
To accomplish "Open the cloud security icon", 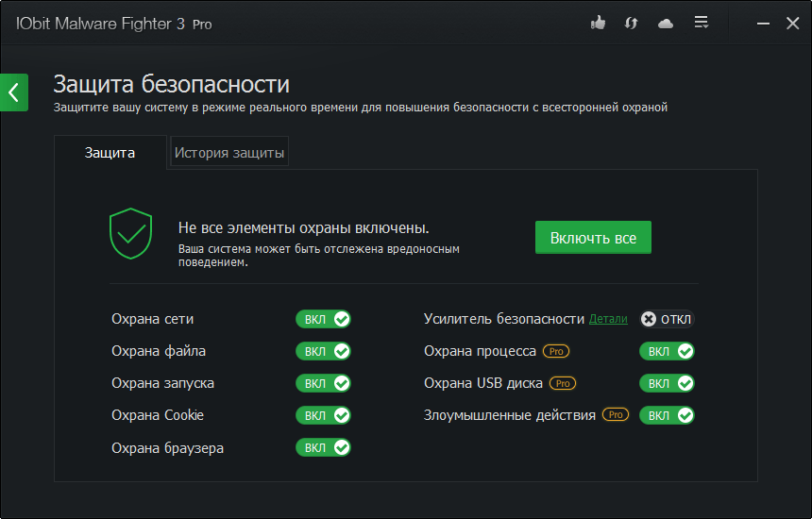I will 666,23.
